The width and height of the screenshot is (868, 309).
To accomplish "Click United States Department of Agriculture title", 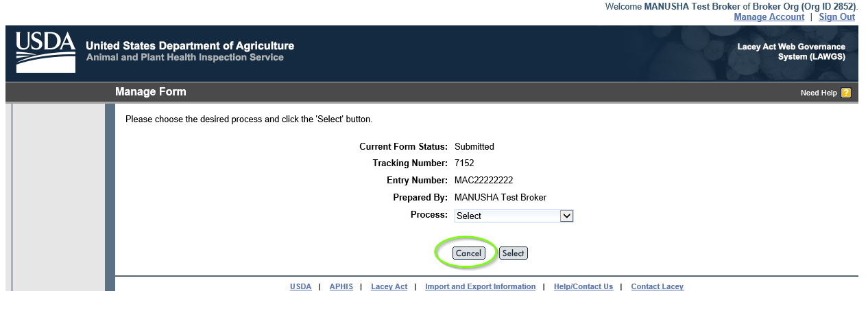I will click(190, 46).
